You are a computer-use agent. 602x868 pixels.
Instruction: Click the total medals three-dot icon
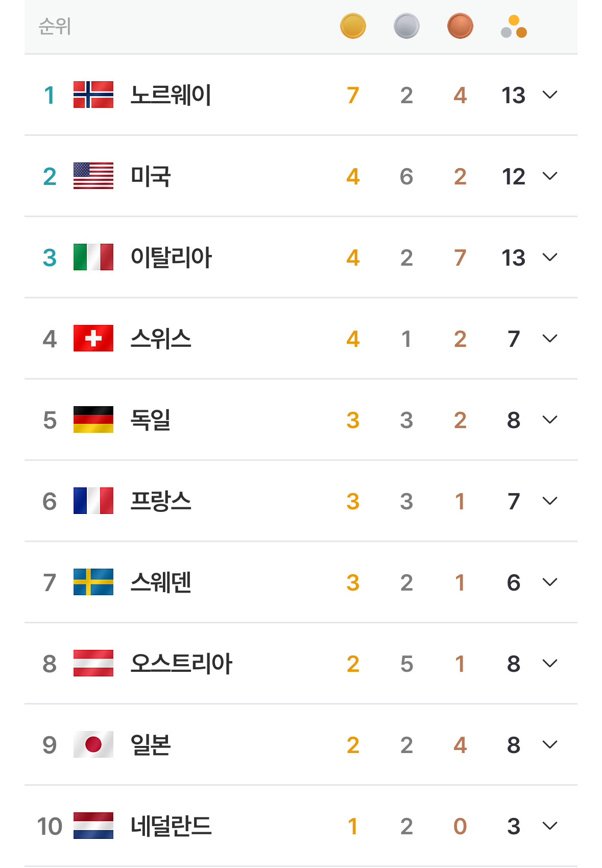tap(514, 27)
